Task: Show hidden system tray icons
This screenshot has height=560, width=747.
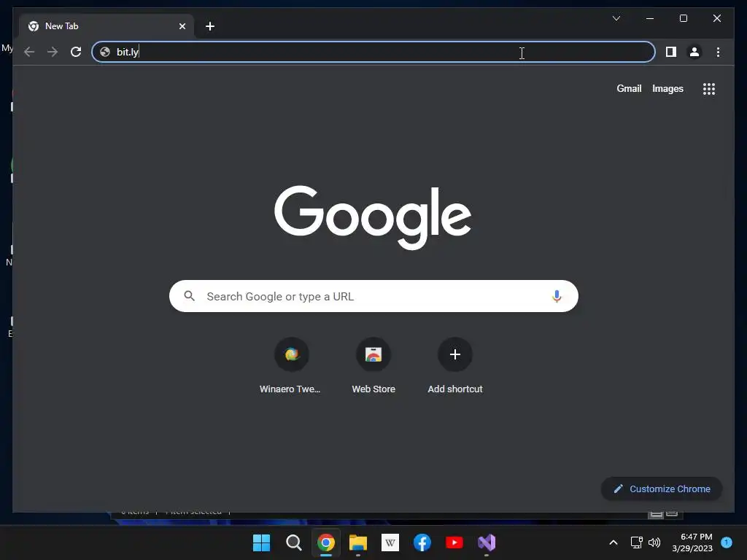Action: pyautogui.click(x=614, y=542)
